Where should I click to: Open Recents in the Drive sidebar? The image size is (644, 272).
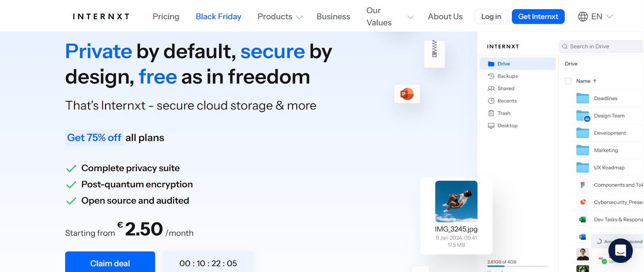tap(506, 100)
